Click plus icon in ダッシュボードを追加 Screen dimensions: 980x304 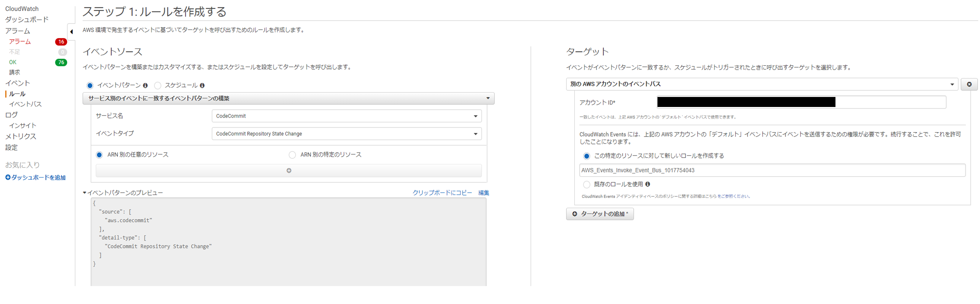tap(8, 177)
